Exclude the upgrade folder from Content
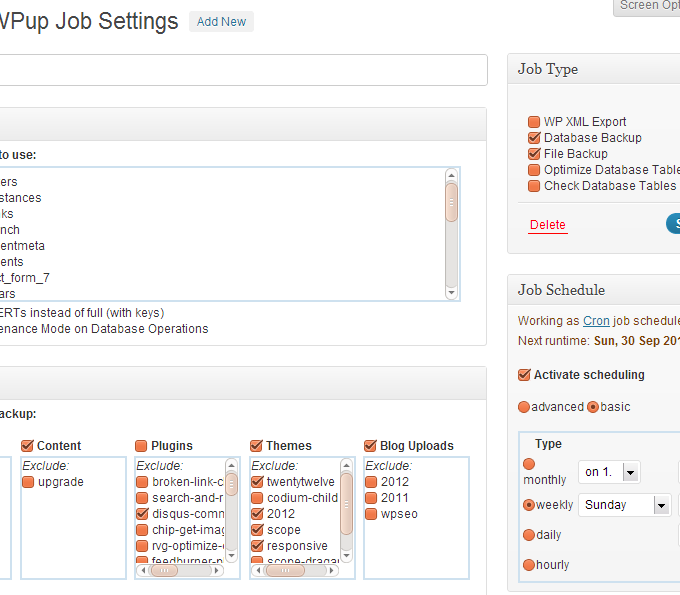This screenshot has height=595, width=680. point(28,482)
